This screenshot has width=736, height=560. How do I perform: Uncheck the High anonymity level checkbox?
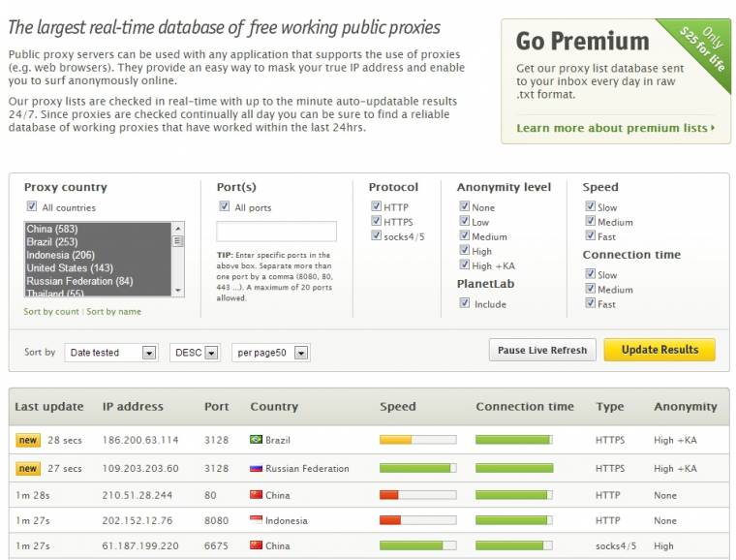464,250
